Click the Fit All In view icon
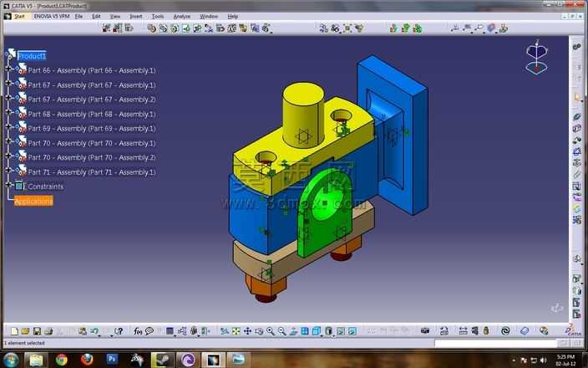Image resolution: width=588 pixels, height=368 pixels. 236,331
